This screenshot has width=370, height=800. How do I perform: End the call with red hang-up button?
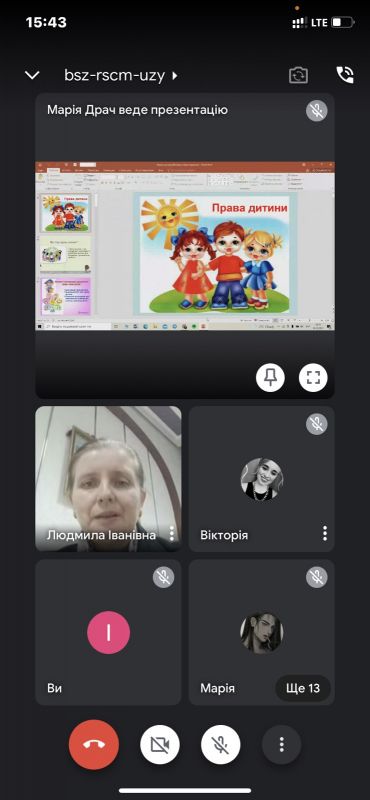94,744
